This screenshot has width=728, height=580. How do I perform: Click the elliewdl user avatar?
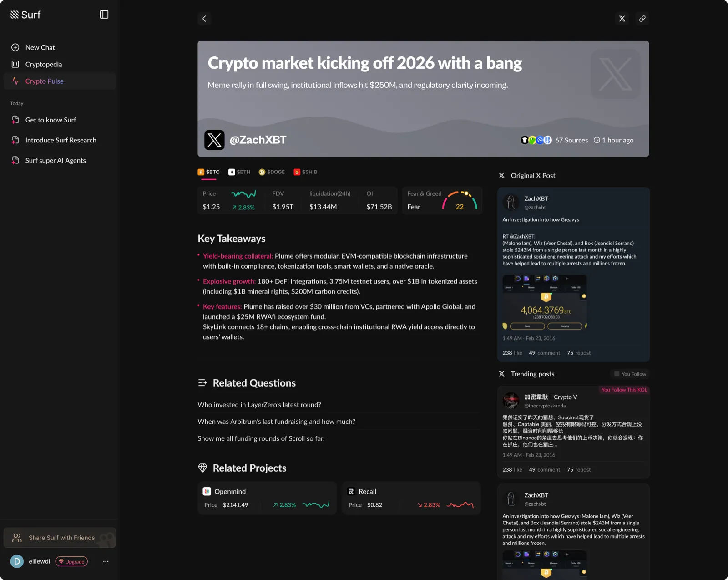[x=17, y=561]
